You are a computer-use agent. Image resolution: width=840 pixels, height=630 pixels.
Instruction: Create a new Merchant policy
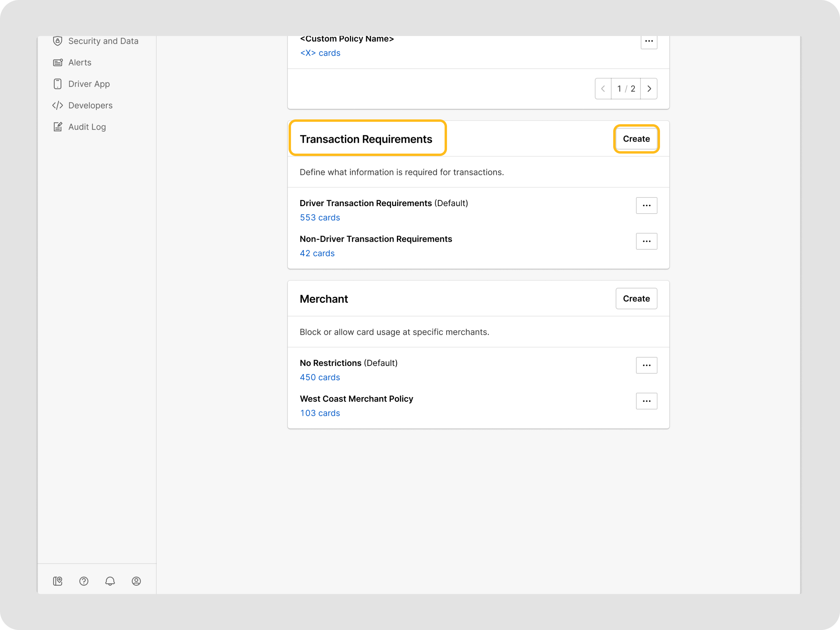click(636, 299)
